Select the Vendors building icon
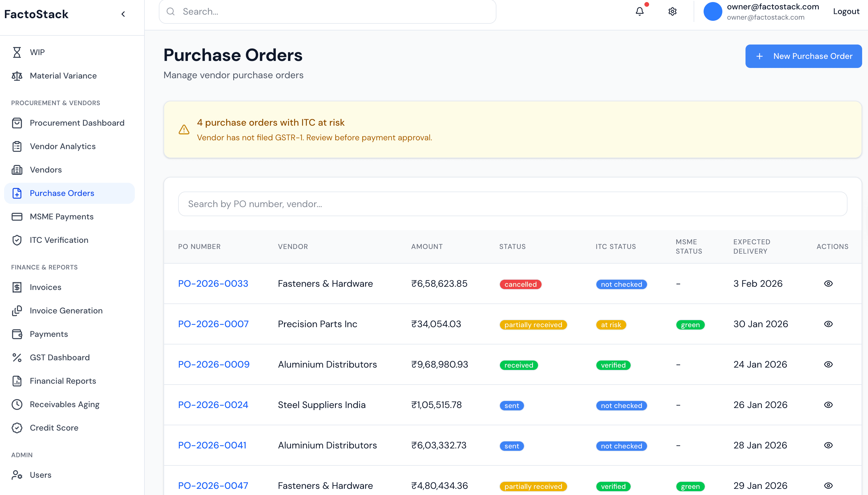This screenshot has width=868, height=495. coord(17,170)
